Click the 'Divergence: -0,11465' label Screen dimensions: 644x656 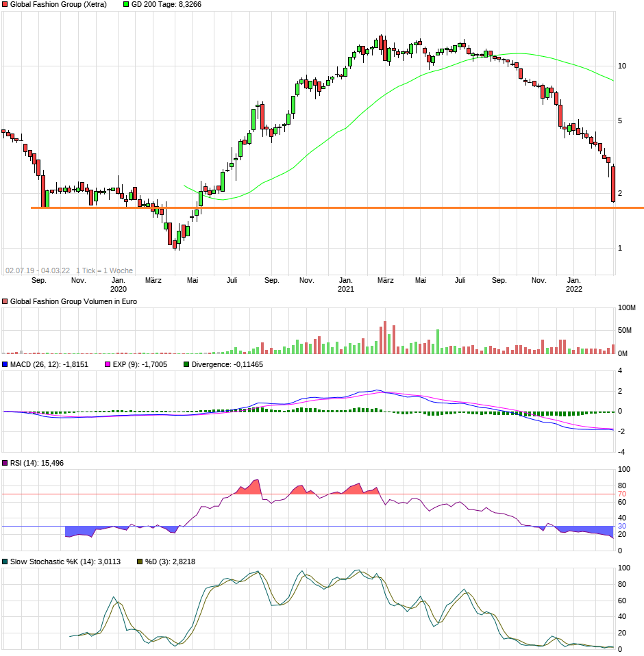tap(227, 365)
